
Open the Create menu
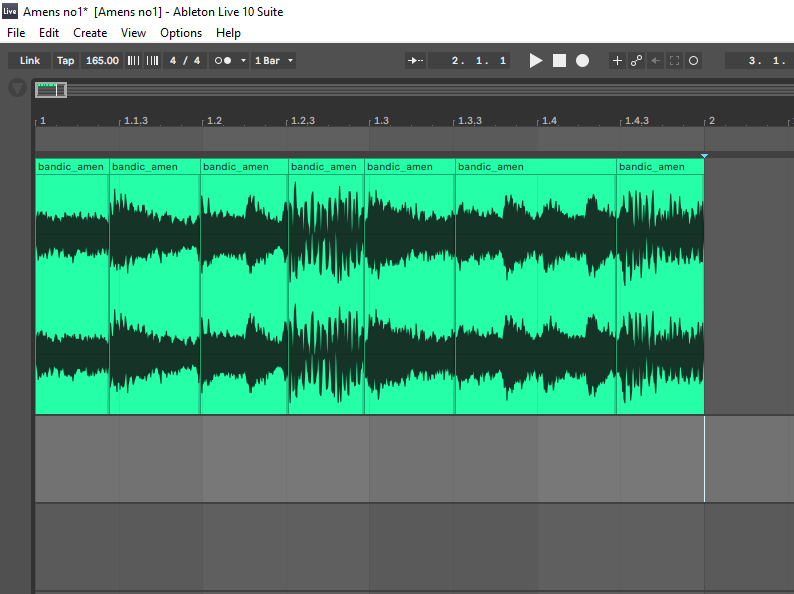tap(90, 33)
